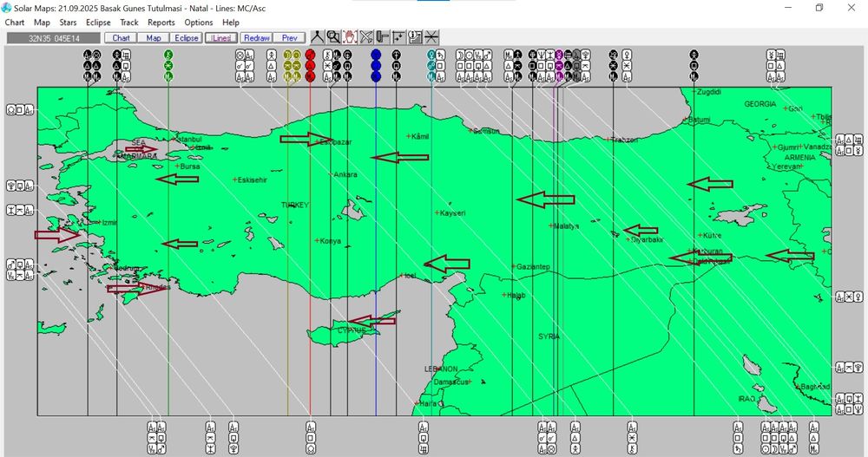Click the Eclipse toolbar button

[187, 38]
